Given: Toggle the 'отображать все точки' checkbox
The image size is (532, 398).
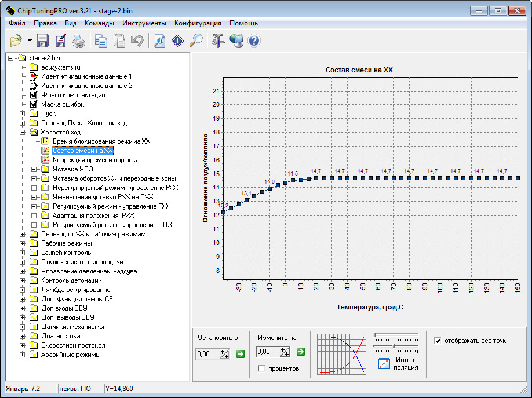Looking at the screenshot, I should point(438,341).
